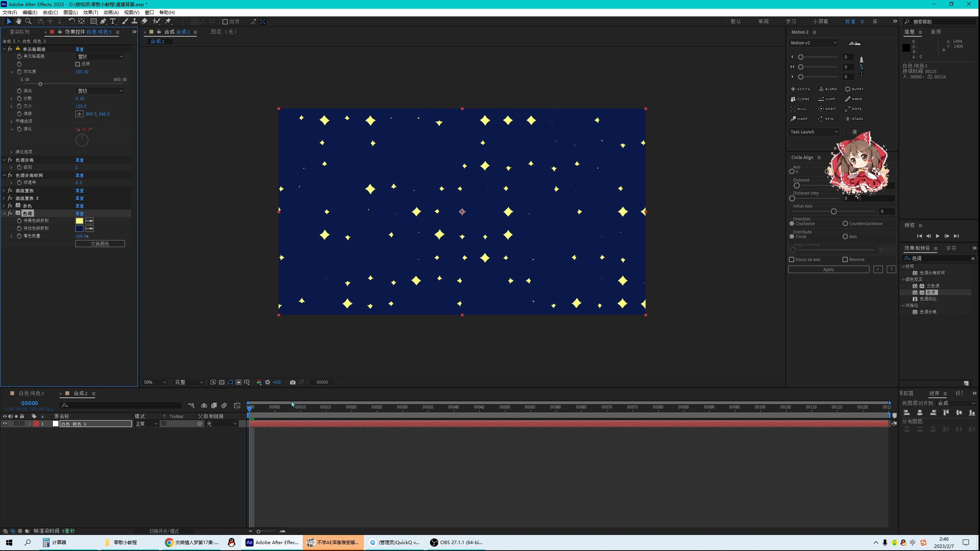Open Task Launch dropdown
This screenshot has height=551, width=980.
pos(814,132)
